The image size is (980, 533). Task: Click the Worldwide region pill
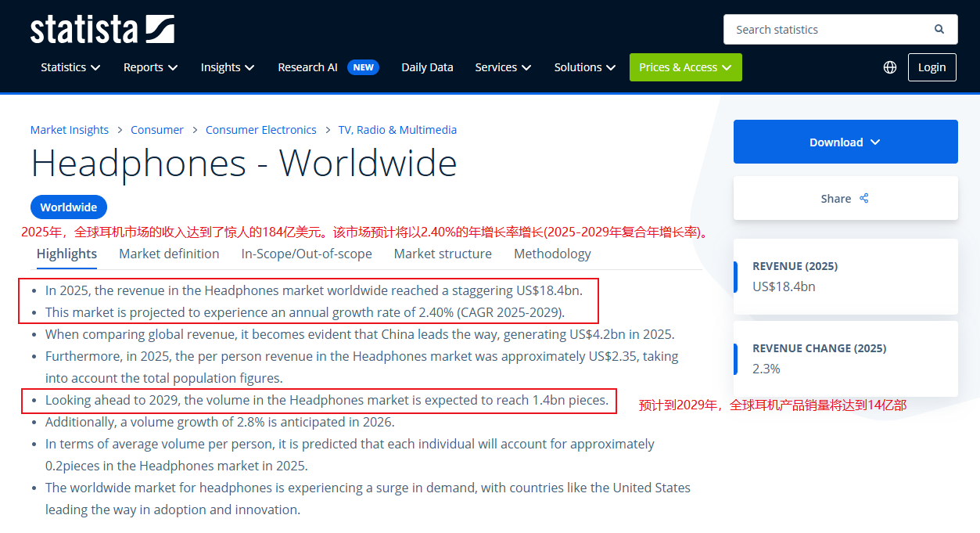coord(69,207)
